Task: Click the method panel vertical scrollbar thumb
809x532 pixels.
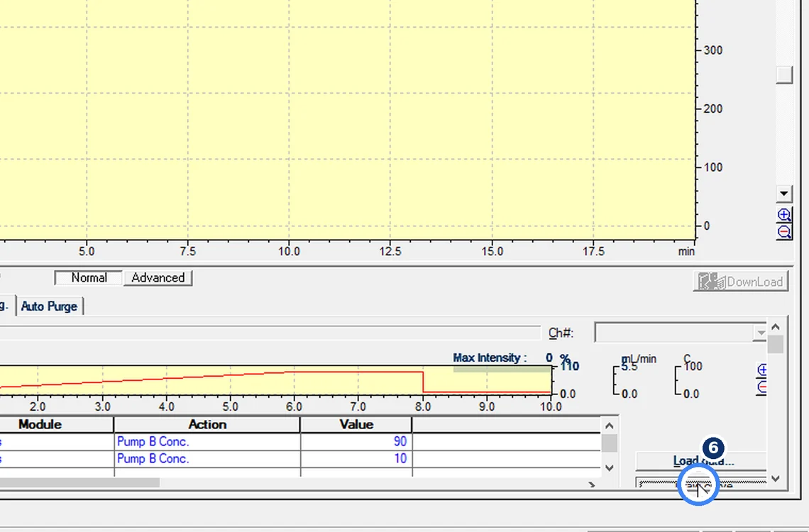Action: (776, 344)
